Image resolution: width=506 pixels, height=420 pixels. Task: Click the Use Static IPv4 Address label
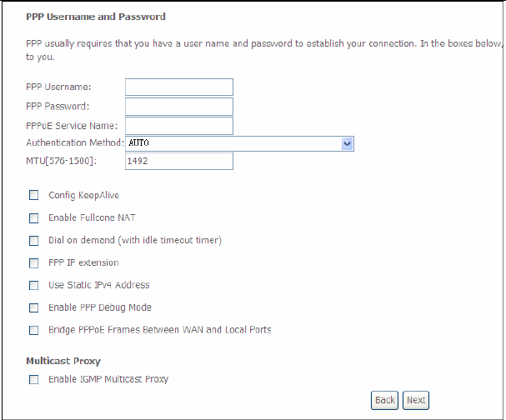tap(98, 285)
